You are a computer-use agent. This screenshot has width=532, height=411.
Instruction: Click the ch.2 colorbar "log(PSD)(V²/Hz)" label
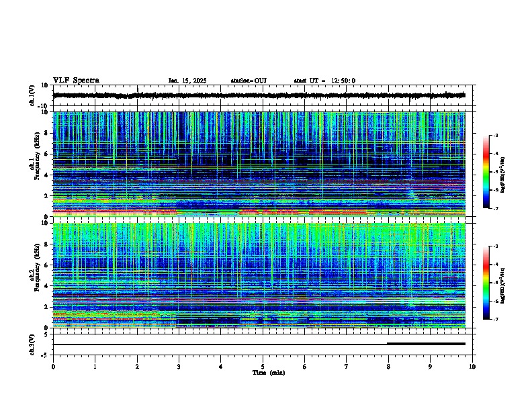point(503,285)
